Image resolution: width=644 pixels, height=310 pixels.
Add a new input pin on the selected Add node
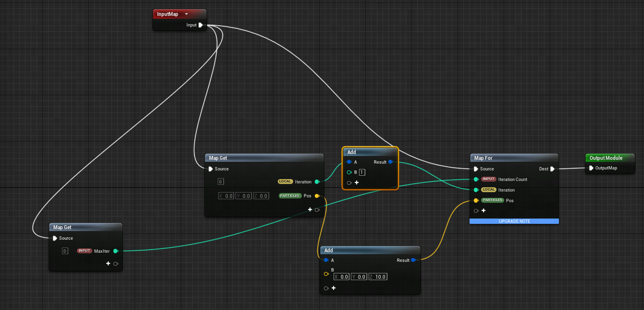[x=357, y=183]
